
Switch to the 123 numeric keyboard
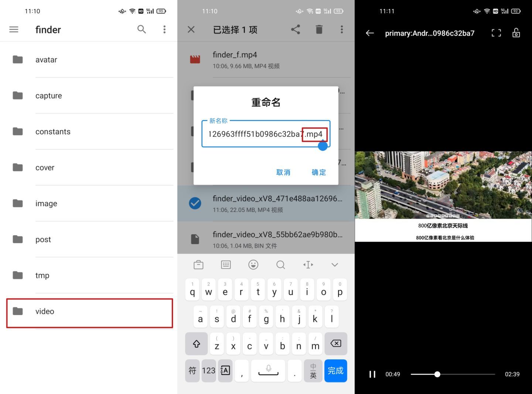(209, 371)
